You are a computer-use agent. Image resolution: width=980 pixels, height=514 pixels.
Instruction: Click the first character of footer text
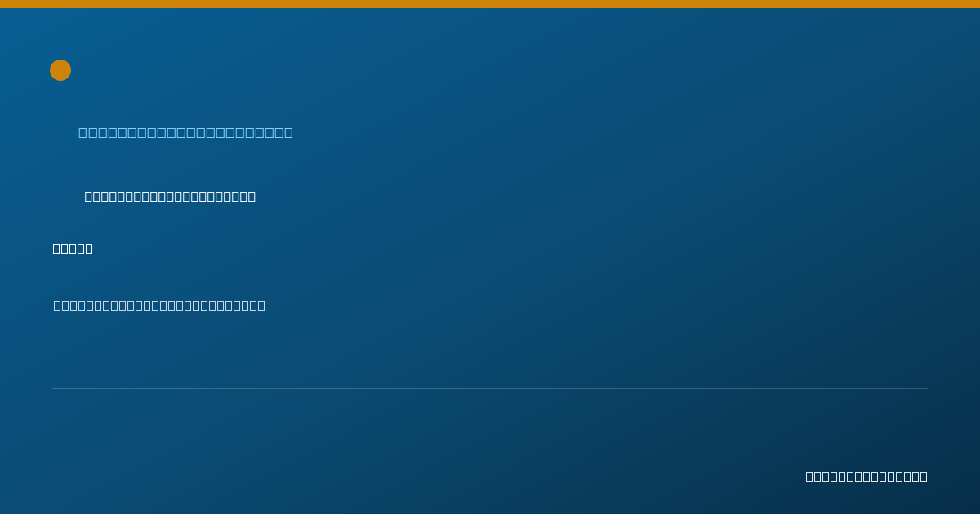810,476
